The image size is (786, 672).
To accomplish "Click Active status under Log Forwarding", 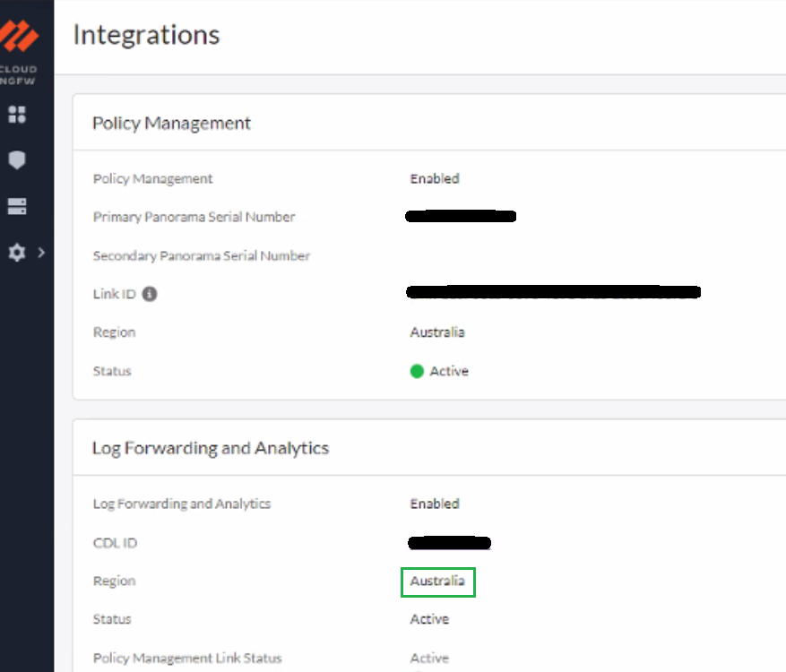I will click(x=428, y=619).
